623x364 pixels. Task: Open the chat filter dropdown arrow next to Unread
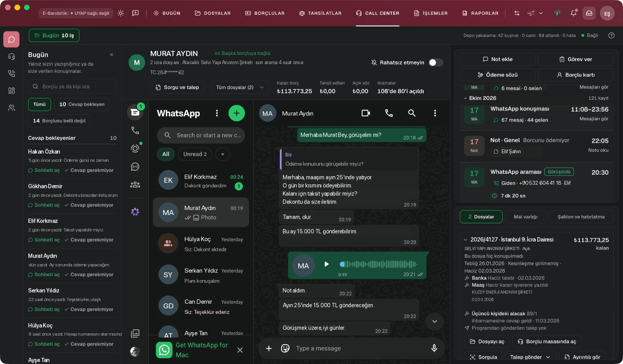click(x=223, y=154)
